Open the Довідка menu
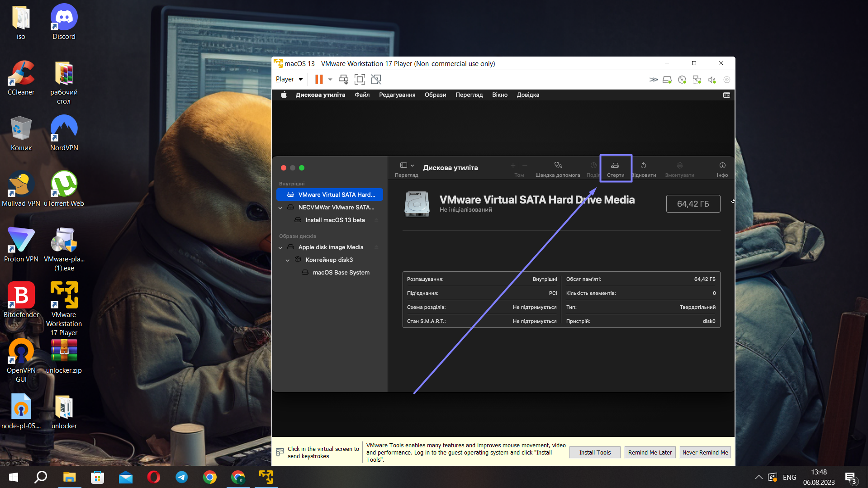This screenshot has width=868, height=488. [528, 95]
